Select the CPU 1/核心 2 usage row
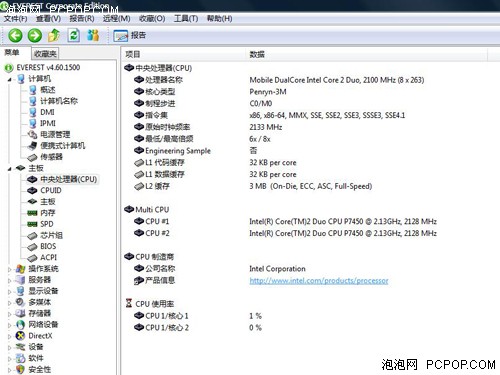 (x=198, y=328)
